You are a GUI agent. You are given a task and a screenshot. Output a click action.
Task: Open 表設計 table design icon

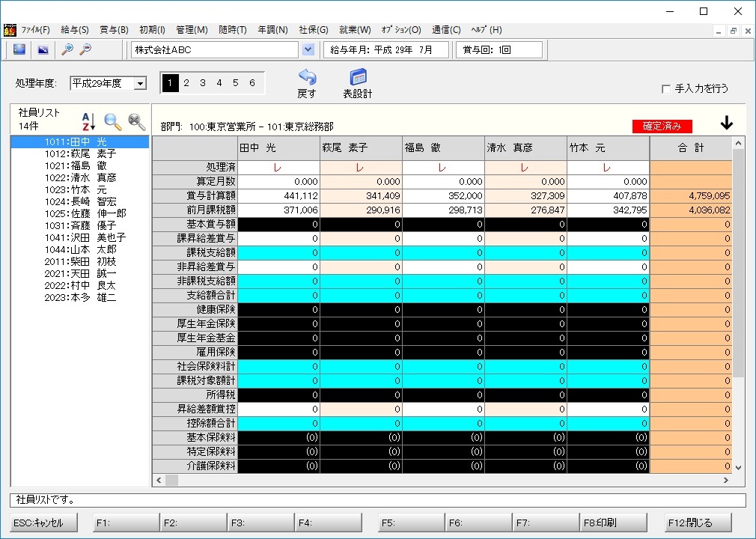click(358, 77)
